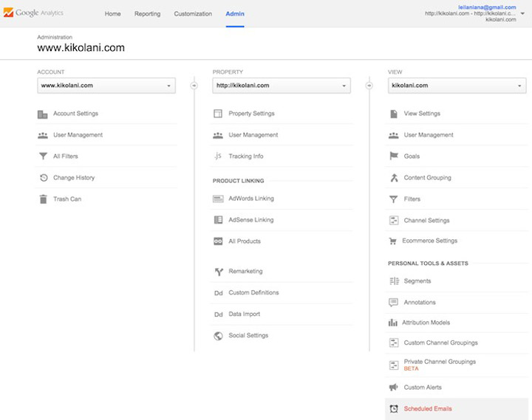
Task: Open AdWords Linking settings
Action: 251,199
